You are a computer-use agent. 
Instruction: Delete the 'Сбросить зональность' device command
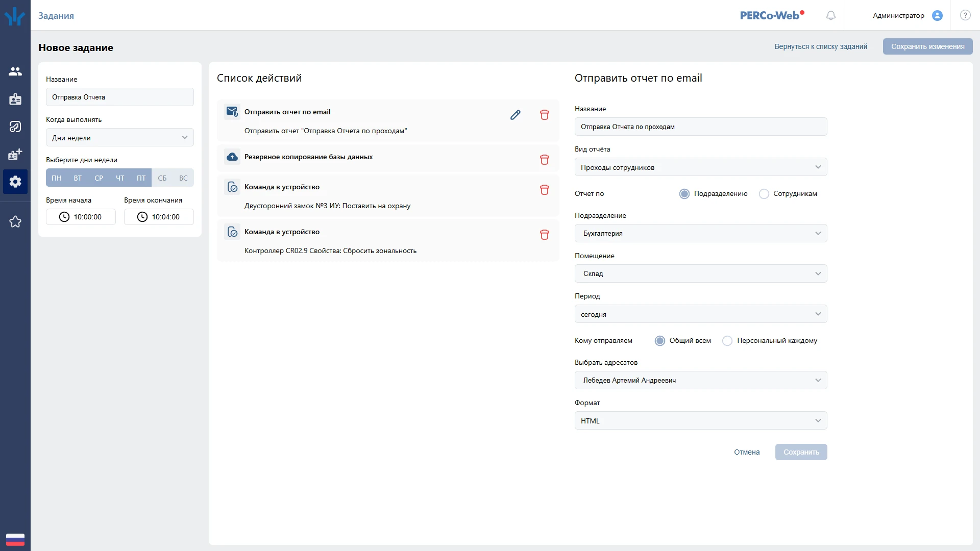click(544, 235)
